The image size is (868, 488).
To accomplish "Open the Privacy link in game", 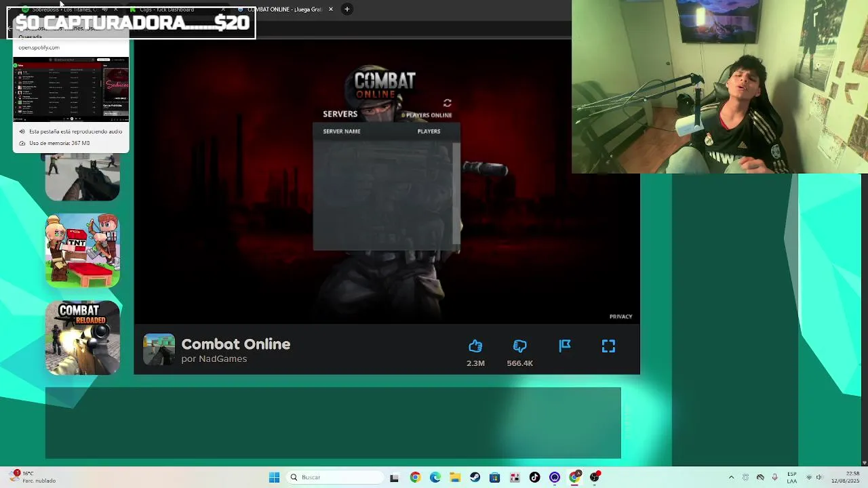I will 620,317.
